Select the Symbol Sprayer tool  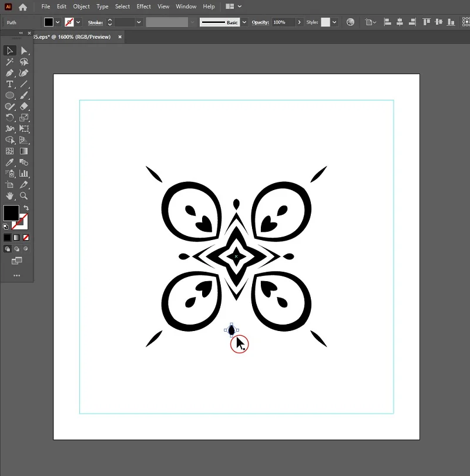click(10, 173)
